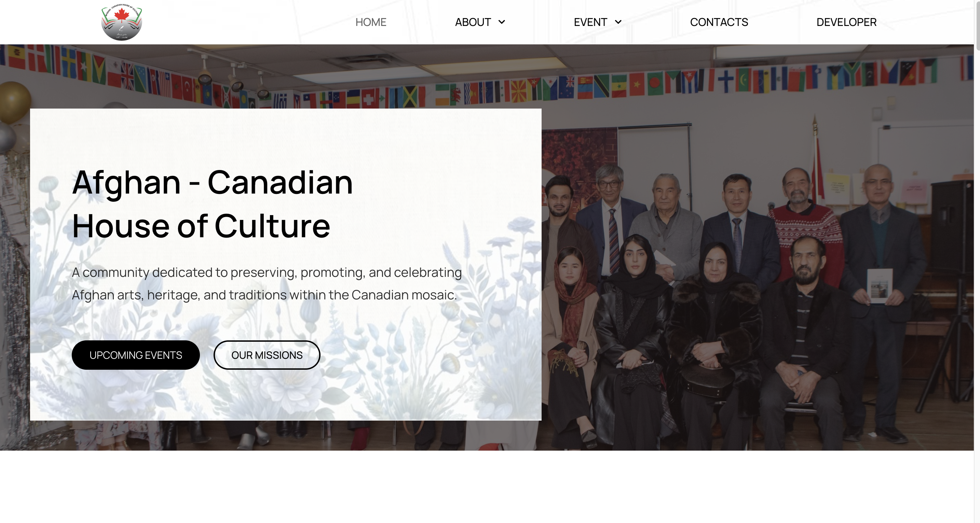Click the community description paragraph text
980x523 pixels.
[x=267, y=283]
